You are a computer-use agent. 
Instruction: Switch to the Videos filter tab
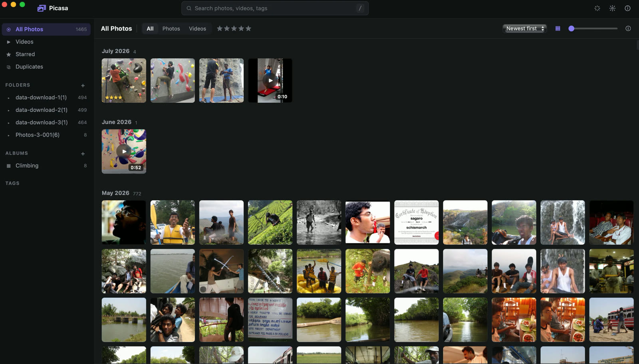(197, 29)
